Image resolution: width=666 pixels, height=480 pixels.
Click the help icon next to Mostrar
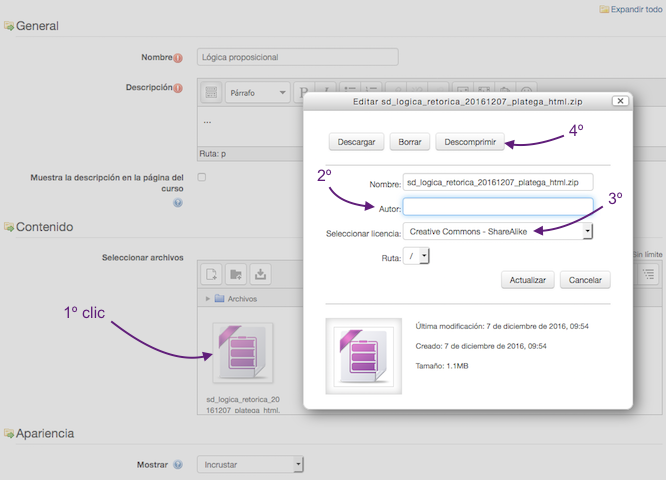pyautogui.click(x=177, y=465)
